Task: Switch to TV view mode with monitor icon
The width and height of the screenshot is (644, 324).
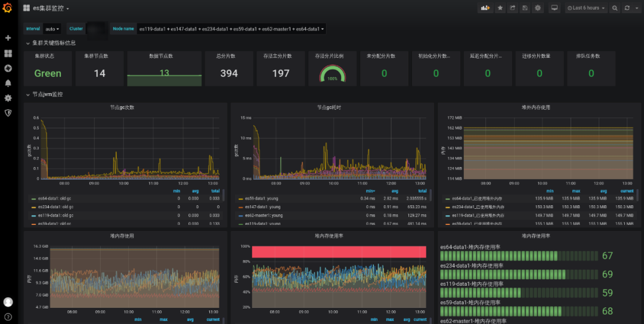Action: [x=554, y=8]
